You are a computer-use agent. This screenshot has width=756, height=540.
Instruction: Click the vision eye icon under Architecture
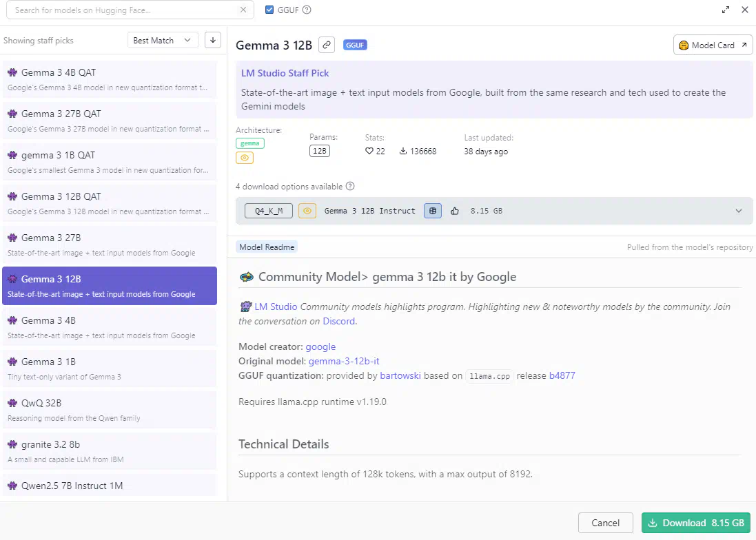[x=245, y=158]
